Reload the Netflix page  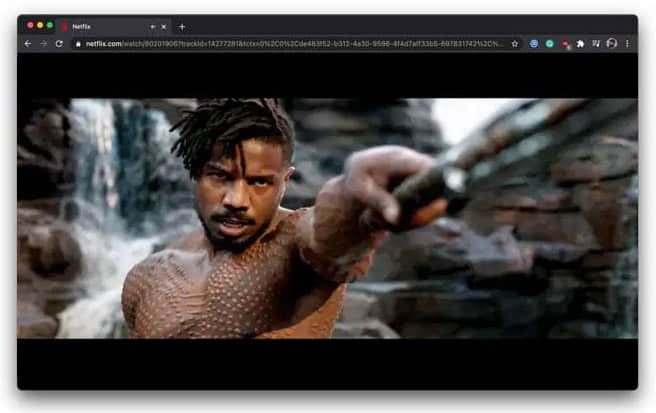pos(59,44)
